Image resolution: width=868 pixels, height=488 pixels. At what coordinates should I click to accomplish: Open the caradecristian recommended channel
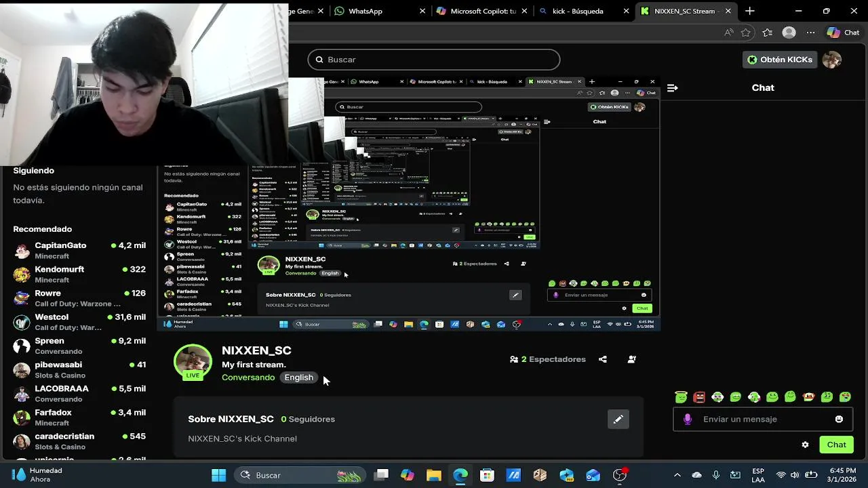pyautogui.click(x=79, y=441)
